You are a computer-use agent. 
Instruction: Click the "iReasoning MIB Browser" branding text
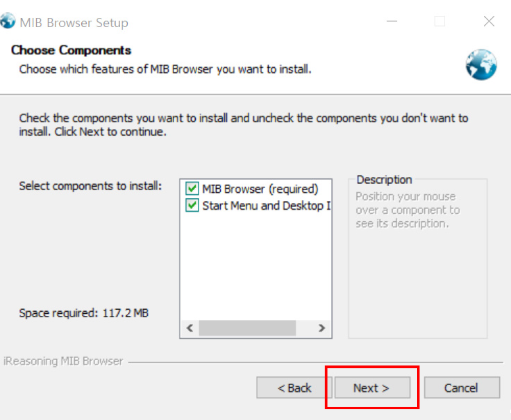click(x=63, y=361)
